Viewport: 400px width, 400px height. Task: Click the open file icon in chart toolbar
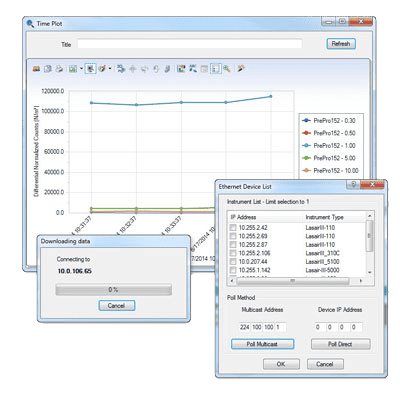36,69
